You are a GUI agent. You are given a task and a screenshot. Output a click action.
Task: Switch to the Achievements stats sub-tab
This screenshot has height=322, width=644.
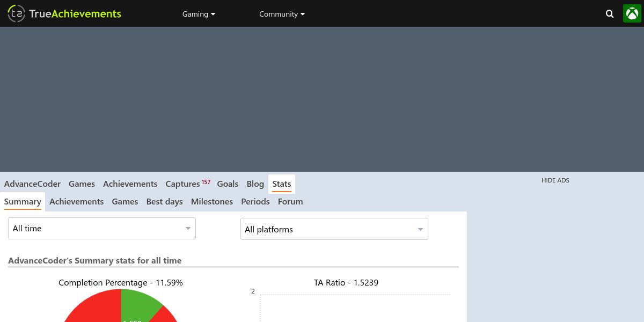click(x=77, y=202)
